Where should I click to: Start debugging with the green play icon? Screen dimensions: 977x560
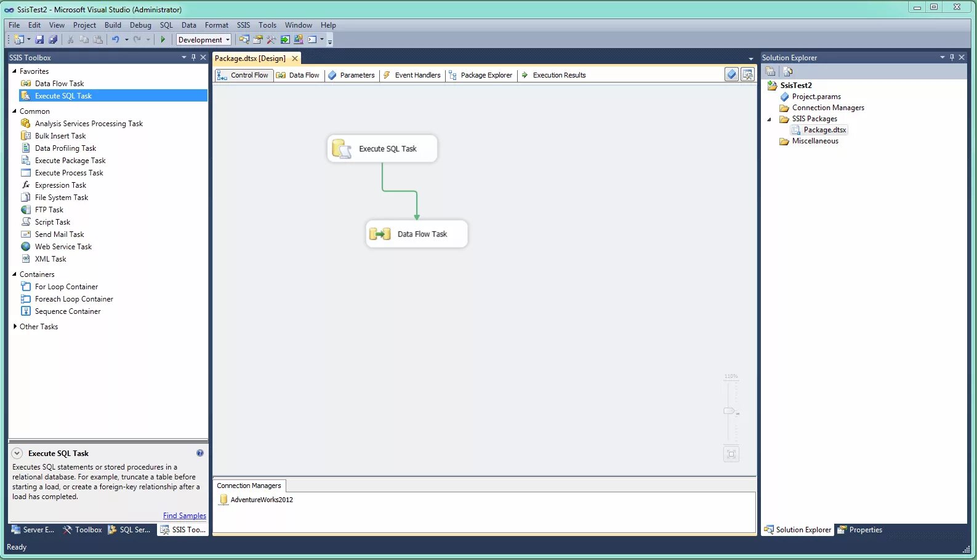163,39
